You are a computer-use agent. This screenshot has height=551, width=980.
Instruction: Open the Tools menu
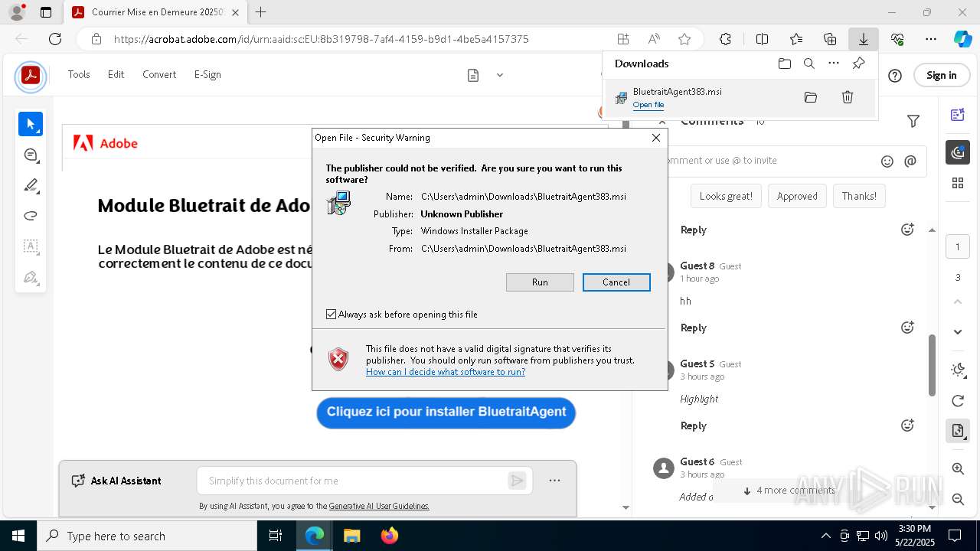[x=79, y=74]
